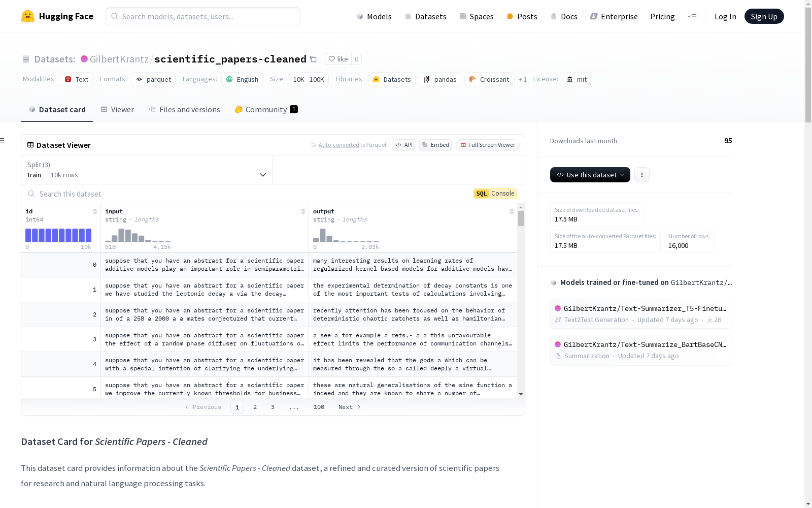This screenshot has height=508, width=812.
Task: Open the GilbertKrantz profile link
Action: click(119, 59)
